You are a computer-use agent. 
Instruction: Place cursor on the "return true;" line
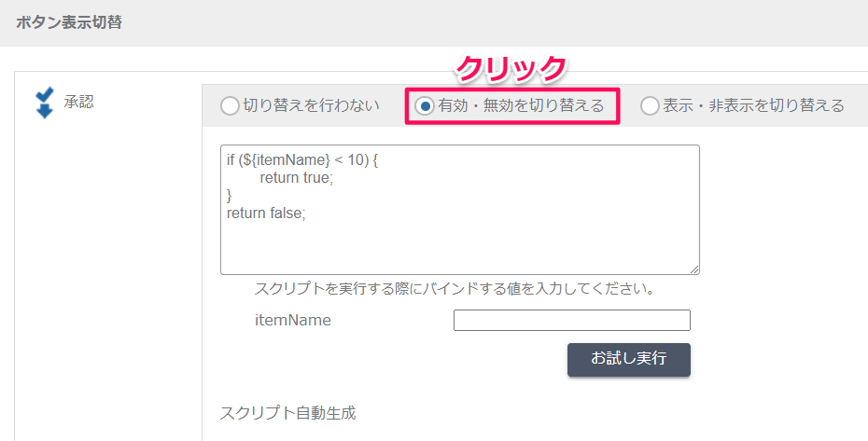click(297, 178)
